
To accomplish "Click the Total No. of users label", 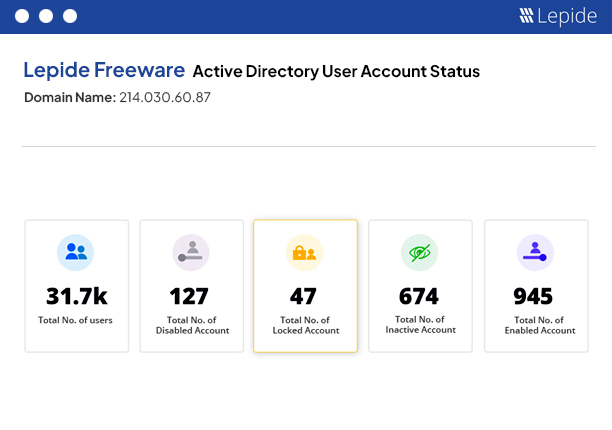I will (75, 320).
